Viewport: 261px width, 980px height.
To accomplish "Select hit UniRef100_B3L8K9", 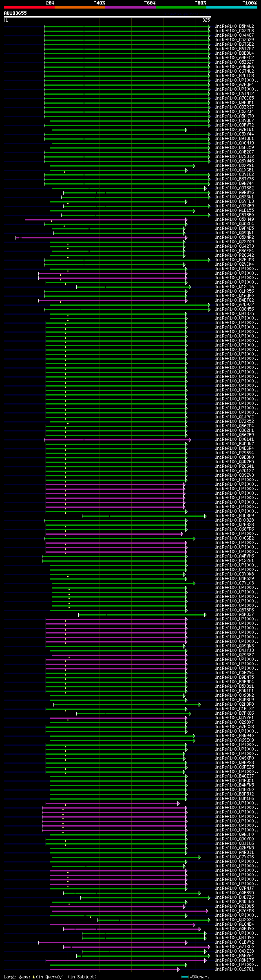I will pyautogui.click(x=234, y=516).
